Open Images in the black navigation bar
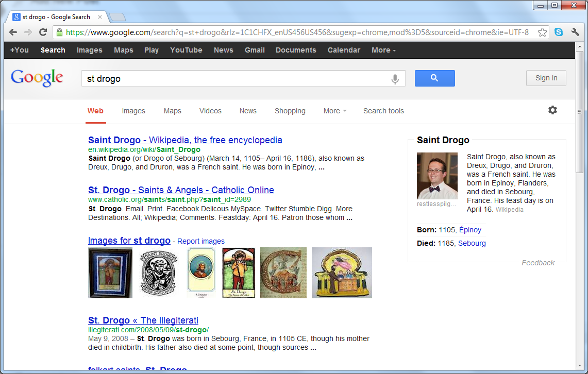This screenshot has height=374, width=588. pyautogui.click(x=90, y=50)
